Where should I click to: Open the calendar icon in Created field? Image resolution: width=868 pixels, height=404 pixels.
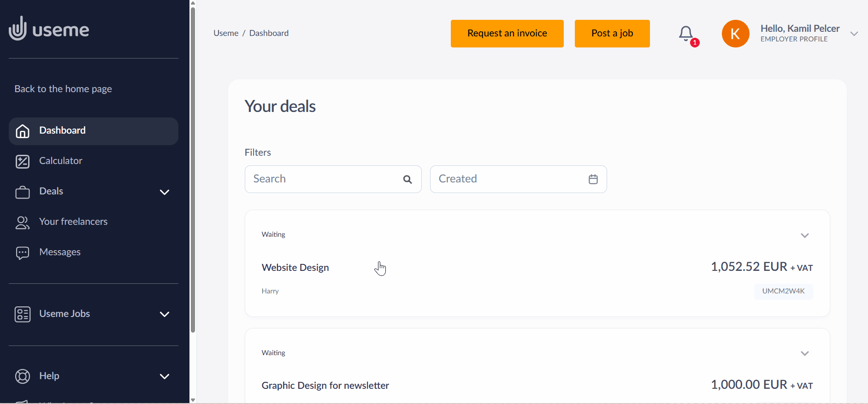[x=593, y=179]
